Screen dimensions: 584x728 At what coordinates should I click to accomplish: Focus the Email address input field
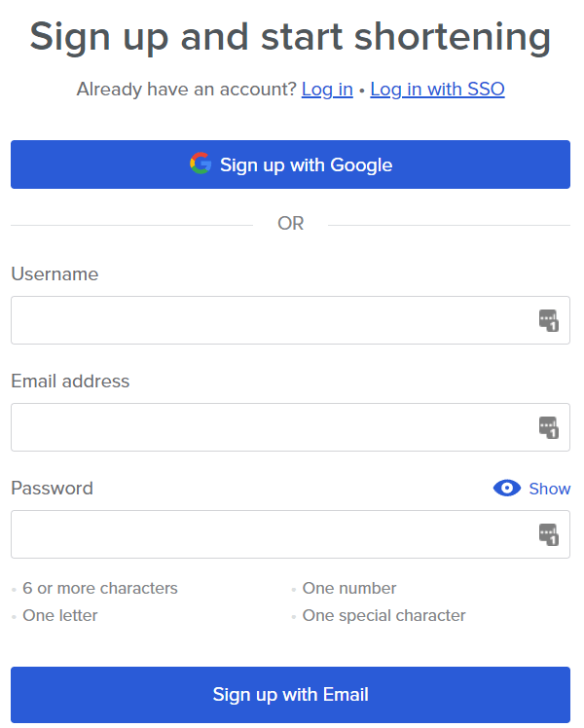[x=291, y=427]
